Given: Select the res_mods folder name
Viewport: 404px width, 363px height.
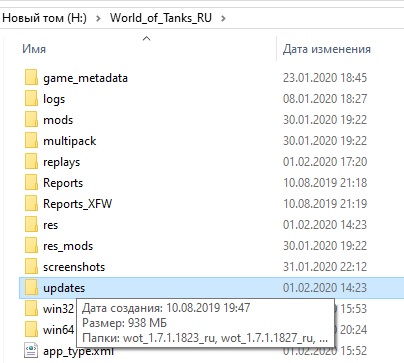Looking at the screenshot, I should (68, 246).
